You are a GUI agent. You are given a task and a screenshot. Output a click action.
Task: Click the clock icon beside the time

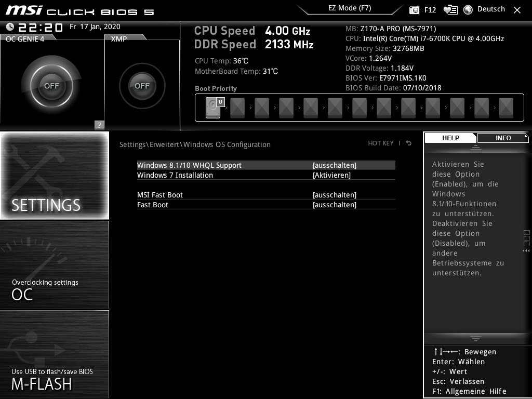pos(10,26)
